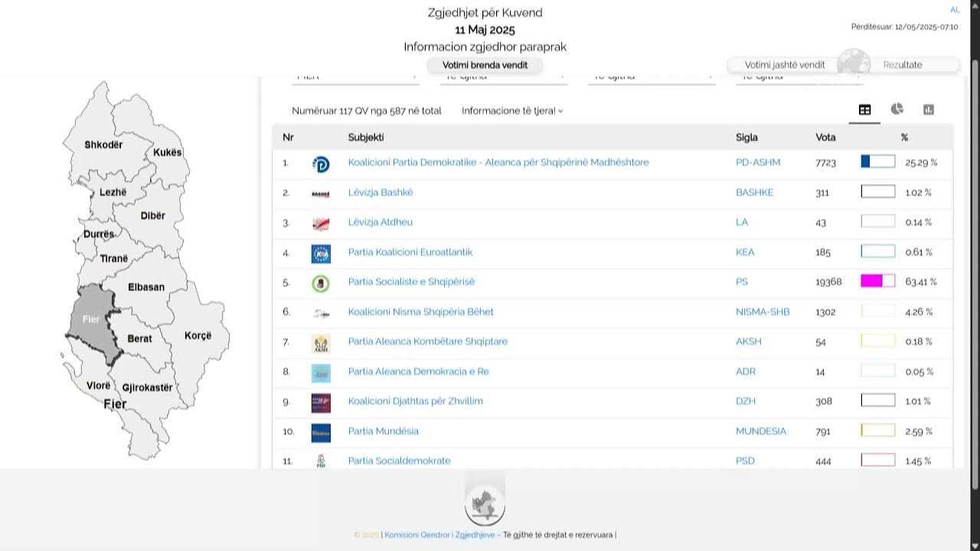Image resolution: width=980 pixels, height=551 pixels.
Task: Select Vlorë region on the map
Action: point(98,386)
